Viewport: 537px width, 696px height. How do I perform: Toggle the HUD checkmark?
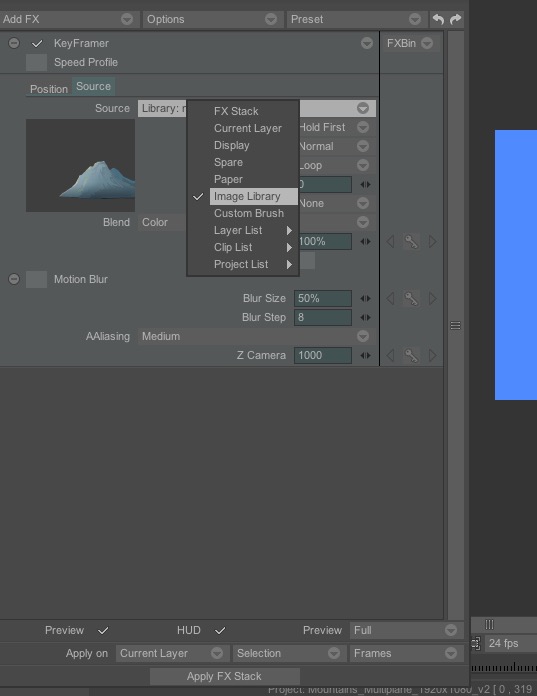(x=220, y=630)
